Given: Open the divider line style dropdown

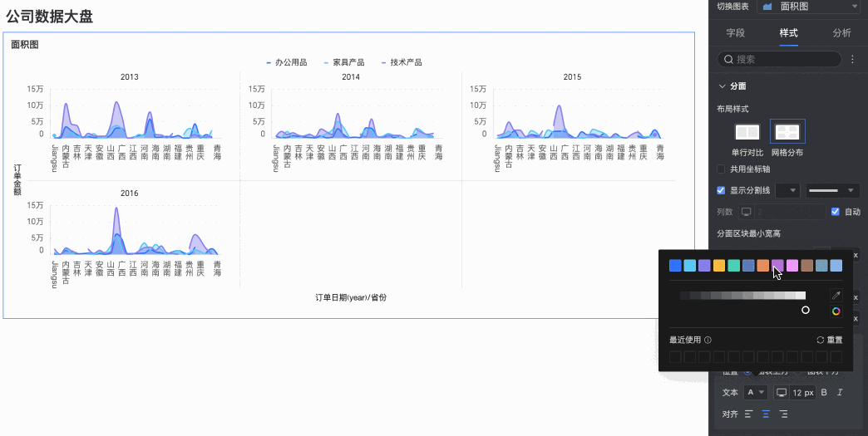Looking at the screenshot, I should pyautogui.click(x=832, y=191).
